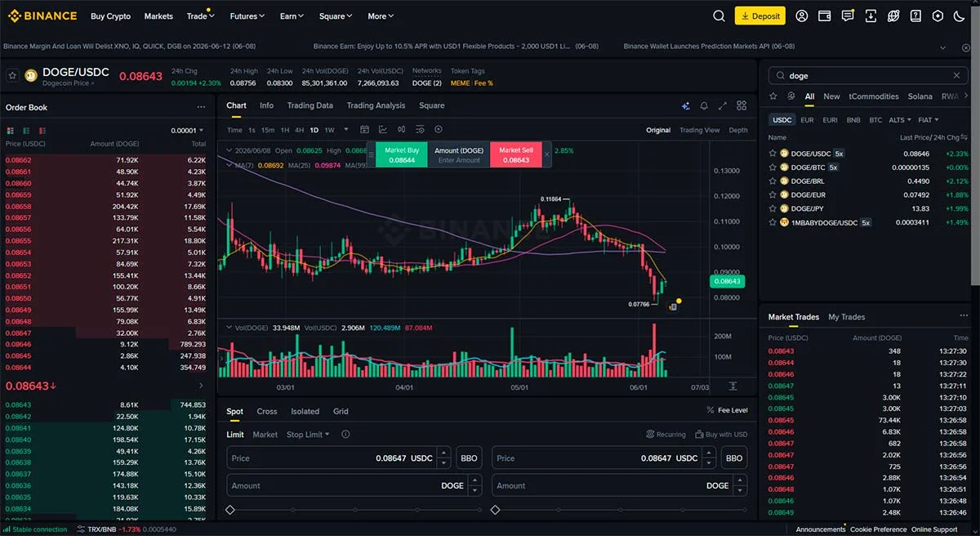The height and width of the screenshot is (536, 980).
Task: Click the candlestick chart type icon
Action: tap(402, 129)
